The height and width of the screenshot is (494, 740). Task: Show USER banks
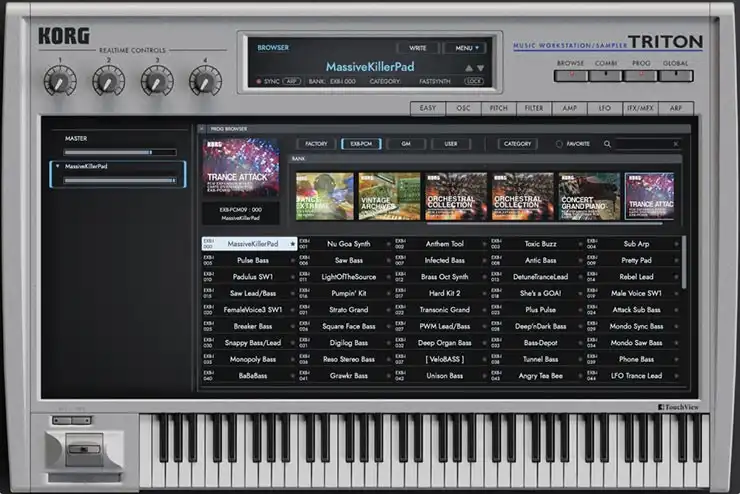tap(451, 144)
